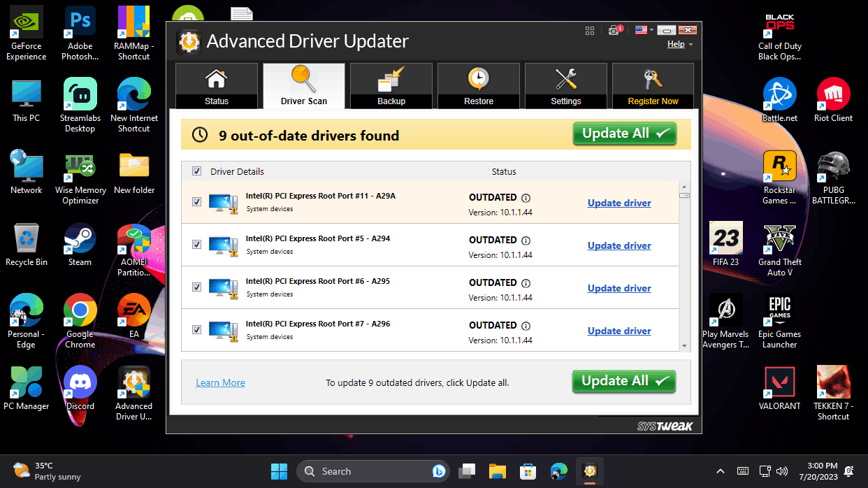Click the taskbar Search box

click(x=374, y=471)
